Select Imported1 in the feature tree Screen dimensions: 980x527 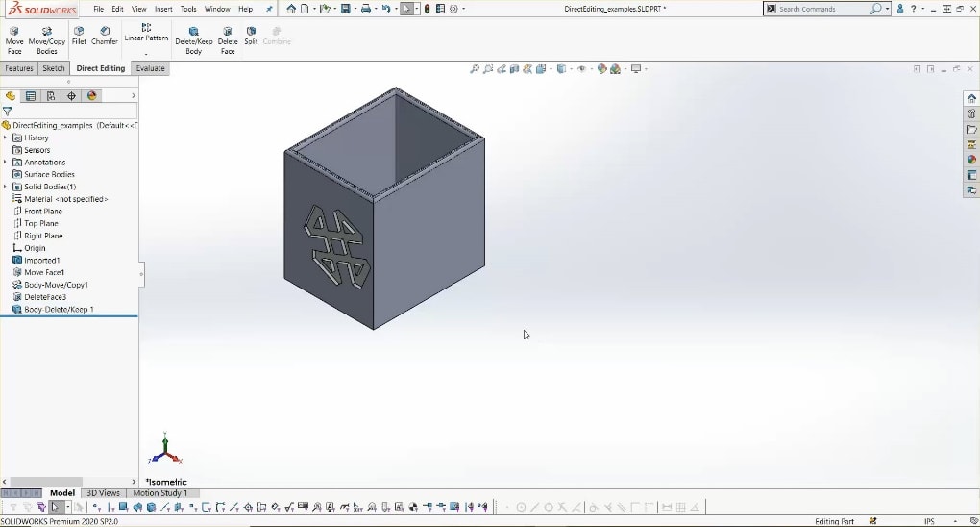42,261
